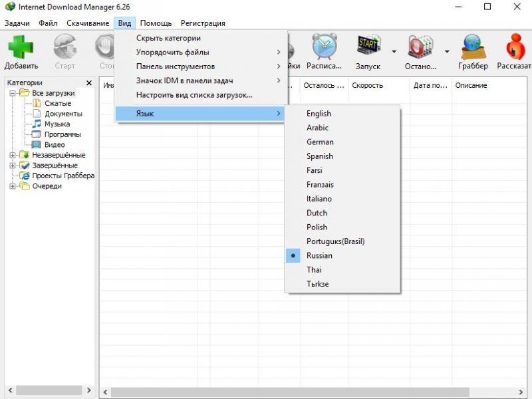
Task: Click the green plus Добавить icon
Action: [x=21, y=47]
